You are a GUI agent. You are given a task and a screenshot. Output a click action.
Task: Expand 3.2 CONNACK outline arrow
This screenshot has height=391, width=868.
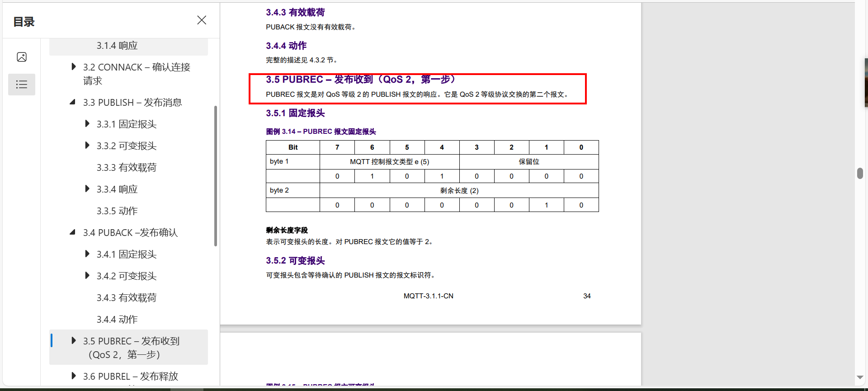pos(74,67)
